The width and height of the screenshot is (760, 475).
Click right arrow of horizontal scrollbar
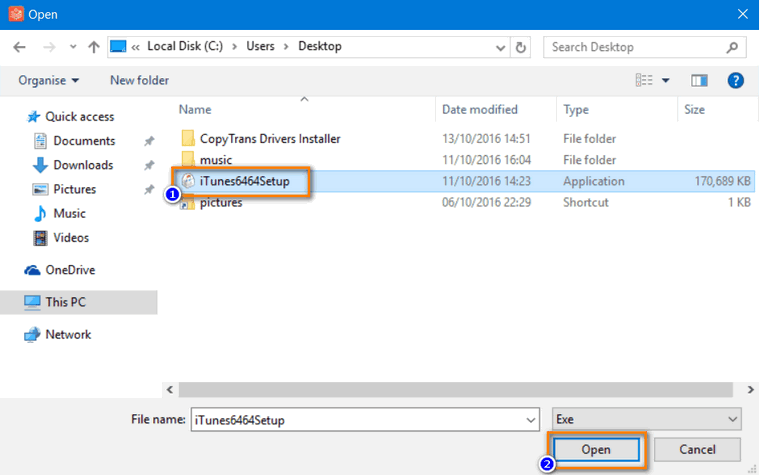[750, 390]
